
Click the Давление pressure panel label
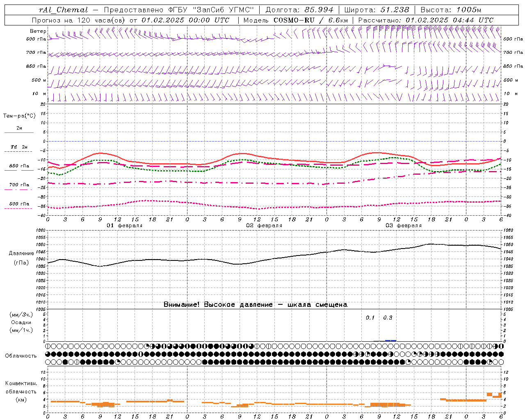[x=21, y=253]
